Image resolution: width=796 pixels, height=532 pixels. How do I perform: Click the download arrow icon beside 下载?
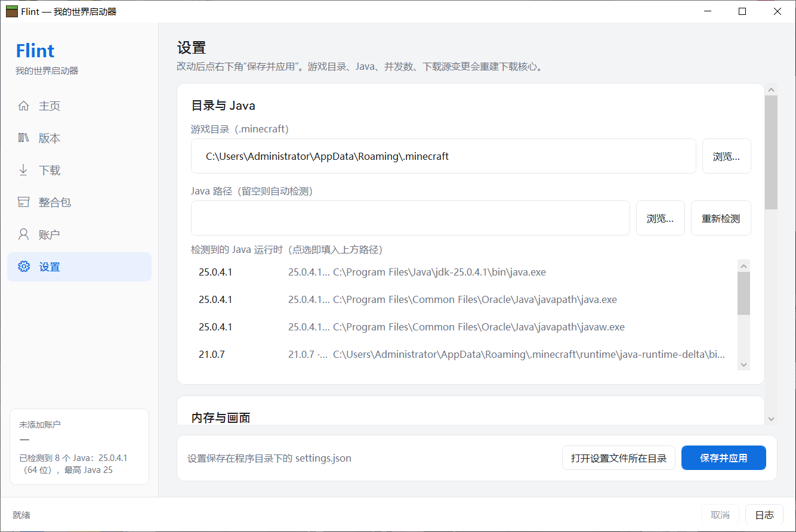24,171
